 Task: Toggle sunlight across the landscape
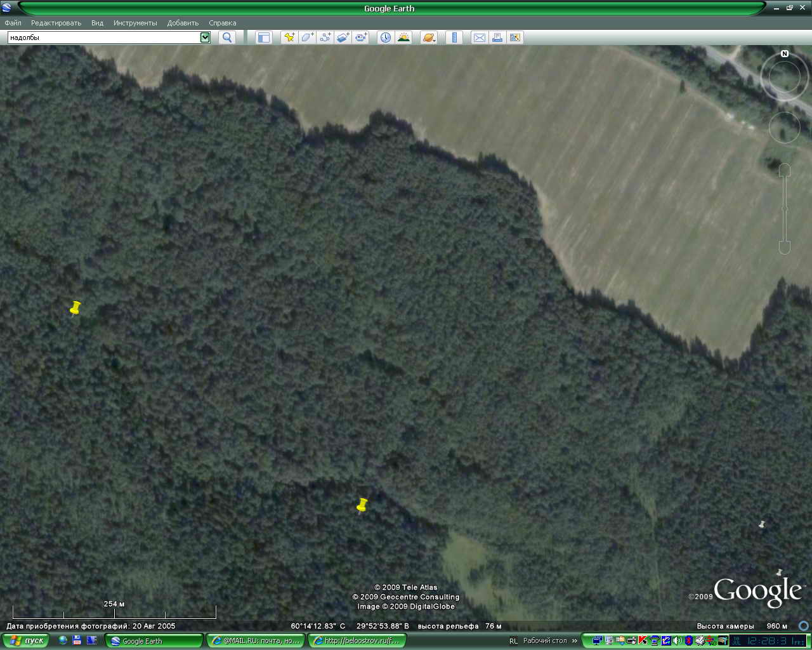[403, 37]
